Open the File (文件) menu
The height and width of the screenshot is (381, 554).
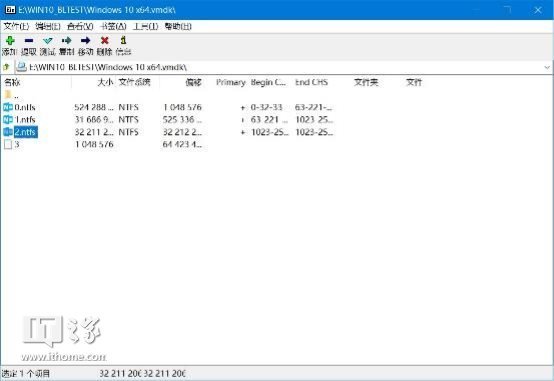pos(16,26)
